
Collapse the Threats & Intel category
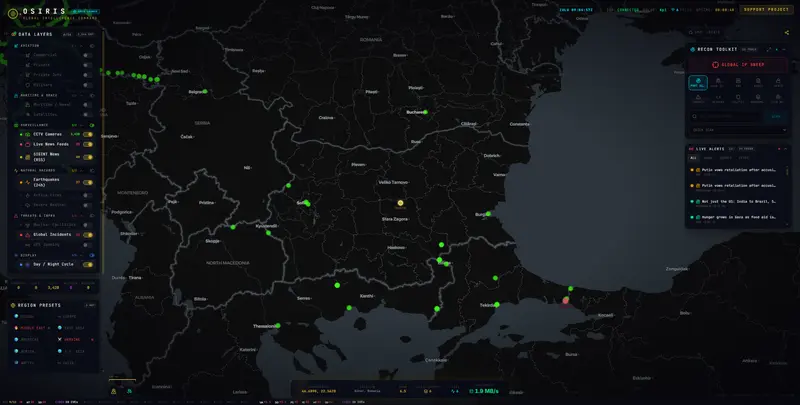coord(82,216)
